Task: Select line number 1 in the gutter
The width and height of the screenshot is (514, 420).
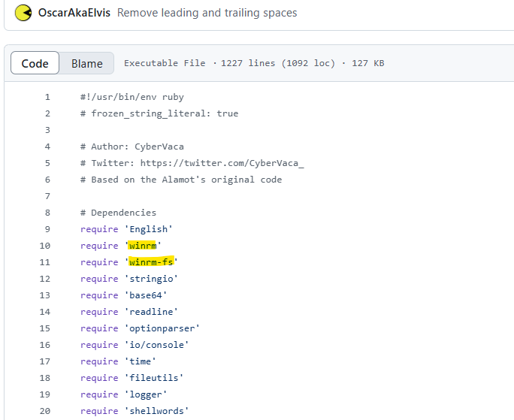Action: [47, 97]
